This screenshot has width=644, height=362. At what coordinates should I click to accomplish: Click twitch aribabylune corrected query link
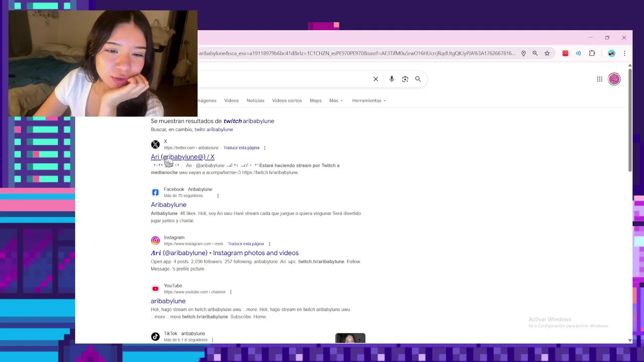pyautogui.click(x=249, y=121)
